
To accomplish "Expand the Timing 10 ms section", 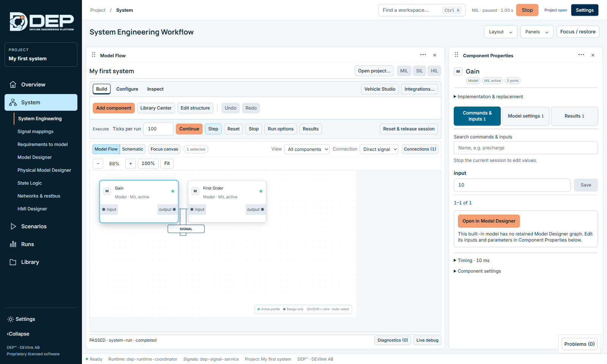I will point(472,260).
